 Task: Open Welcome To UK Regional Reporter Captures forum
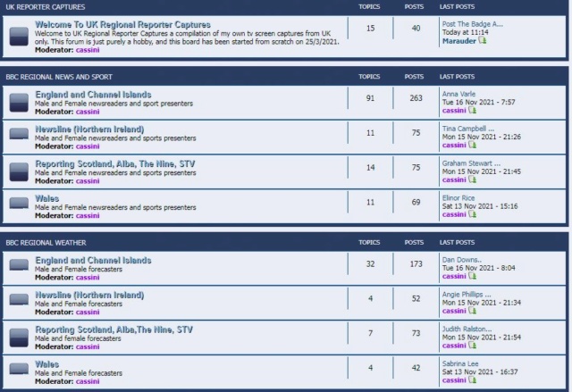(x=122, y=24)
